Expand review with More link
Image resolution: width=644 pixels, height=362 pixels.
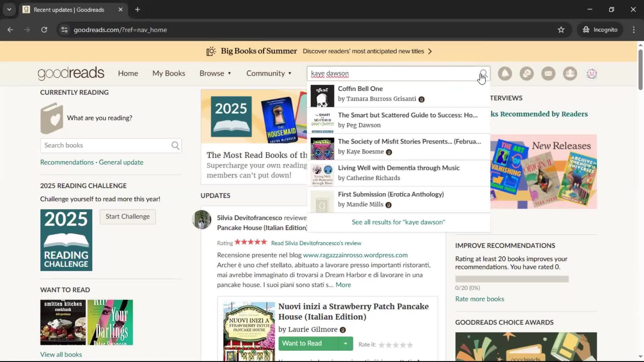point(343,285)
